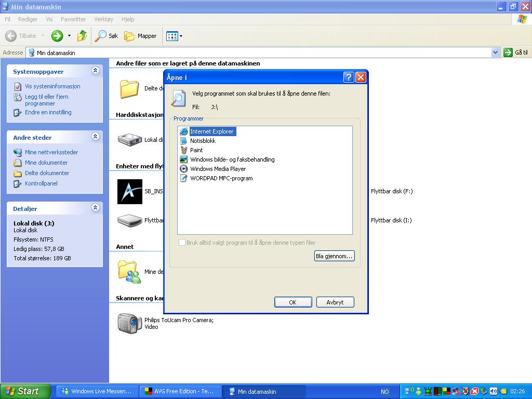Screen dimensions: 532x399
Task: Click the NO language indicator
Action: coord(385,392)
